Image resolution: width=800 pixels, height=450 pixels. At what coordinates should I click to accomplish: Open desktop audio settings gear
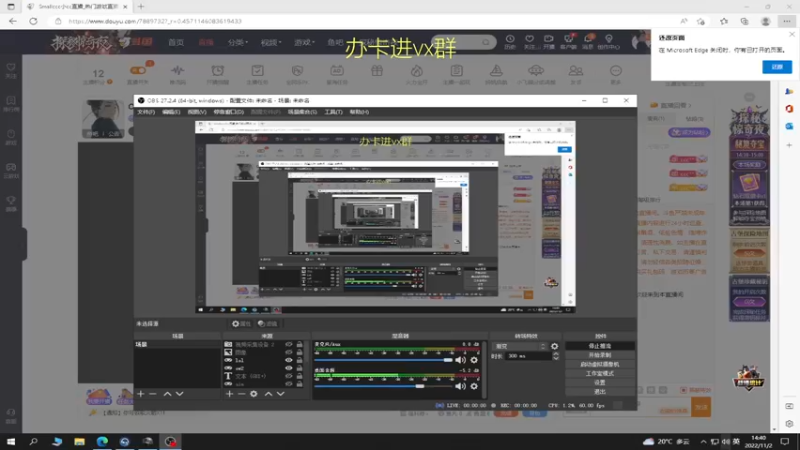click(474, 386)
